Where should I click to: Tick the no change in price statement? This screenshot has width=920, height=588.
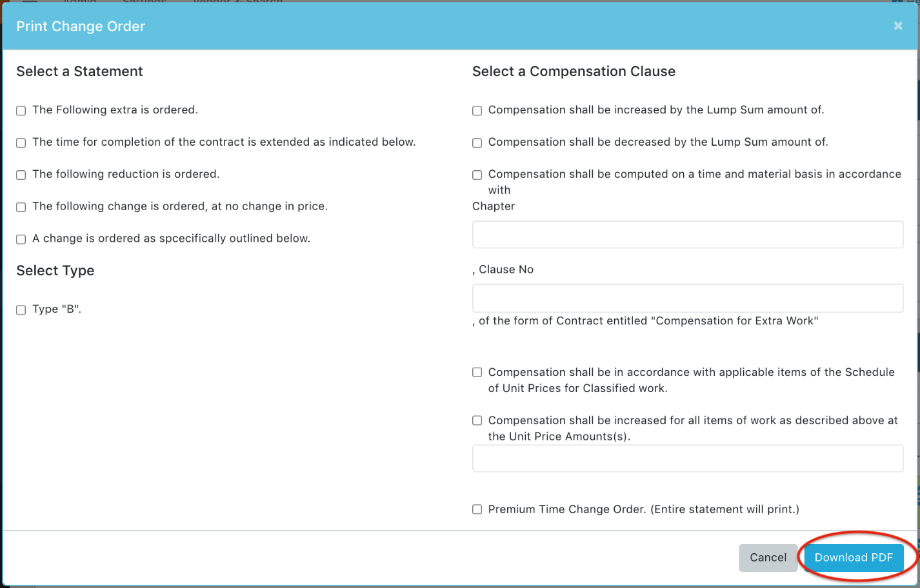coord(21,208)
